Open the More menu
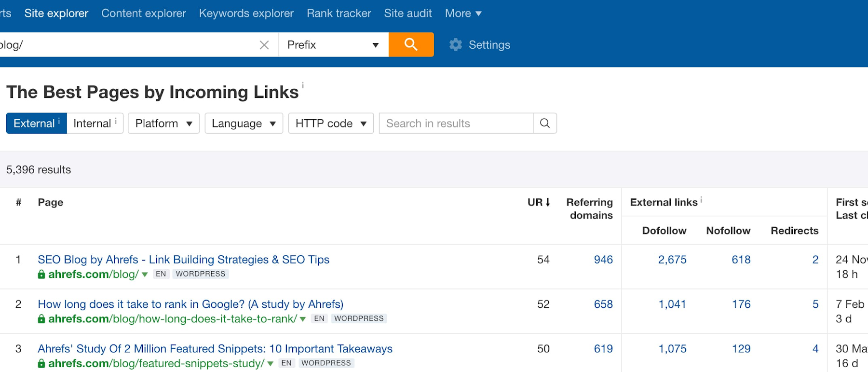Viewport: 868px width, 372px height. click(463, 14)
